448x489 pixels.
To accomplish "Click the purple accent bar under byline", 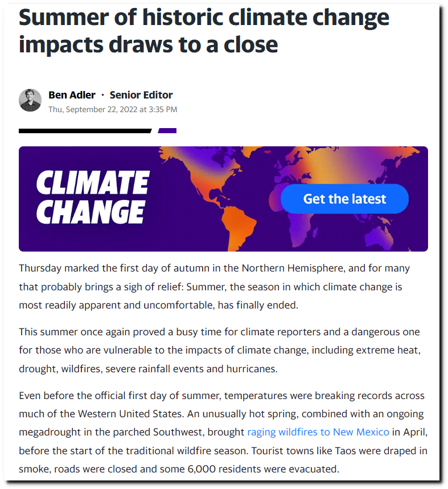I will click(167, 131).
